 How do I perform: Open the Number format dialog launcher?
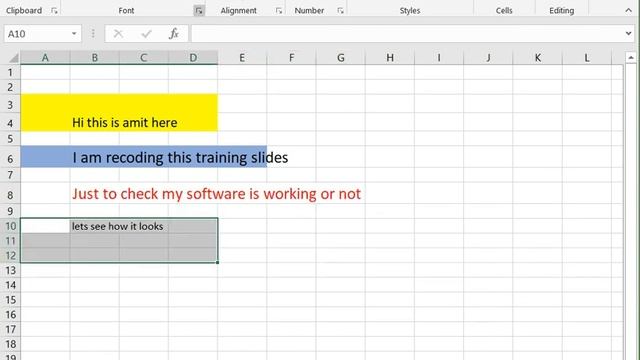(340, 11)
